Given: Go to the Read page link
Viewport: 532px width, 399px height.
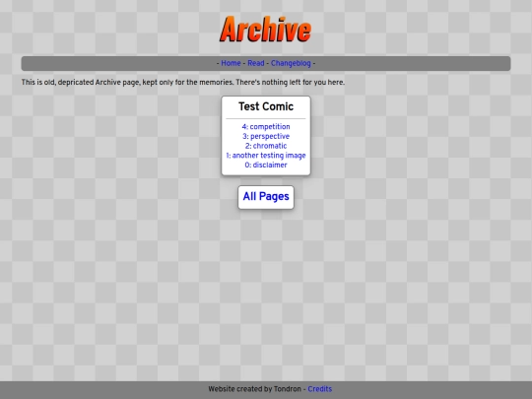Looking at the screenshot, I should pyautogui.click(x=256, y=63).
